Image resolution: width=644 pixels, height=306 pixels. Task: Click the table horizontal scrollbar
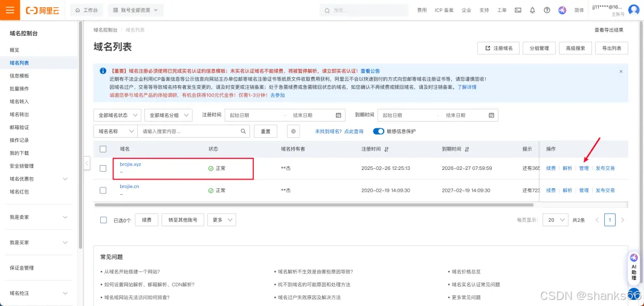click(314, 204)
